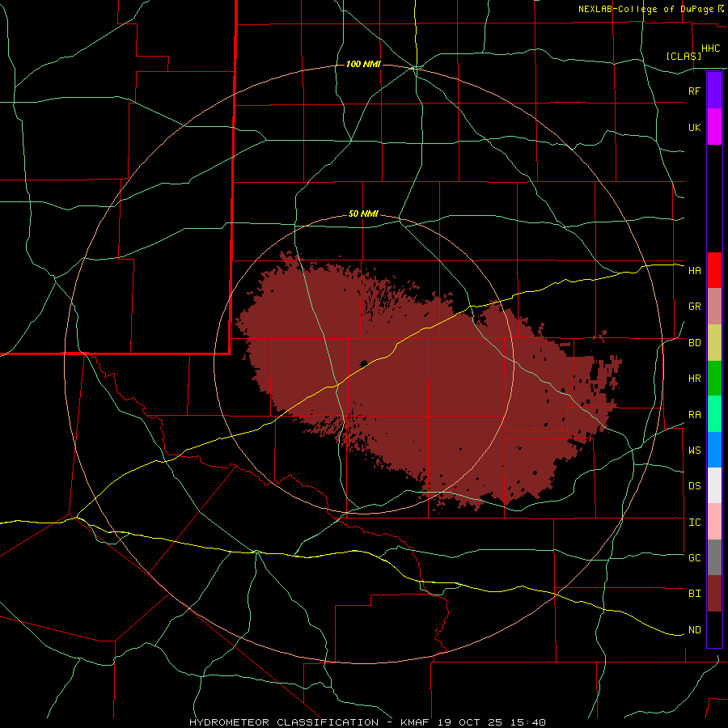
Task: Choose the light pink IC legend swatch
Action: [x=714, y=522]
